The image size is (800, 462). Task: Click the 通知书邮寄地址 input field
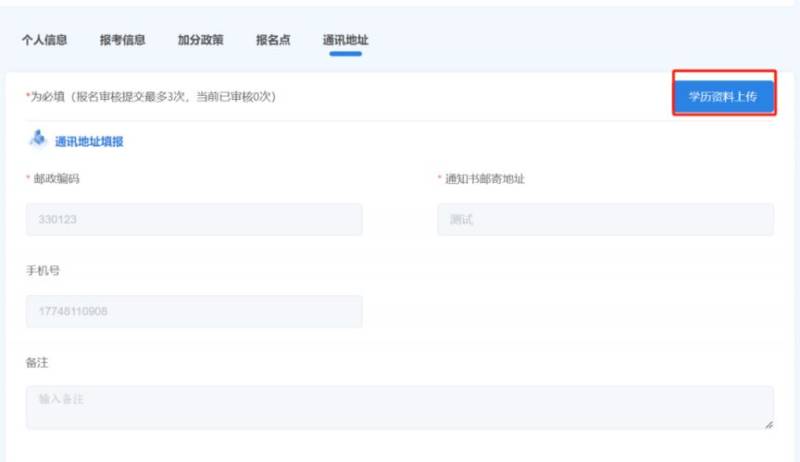(605, 220)
